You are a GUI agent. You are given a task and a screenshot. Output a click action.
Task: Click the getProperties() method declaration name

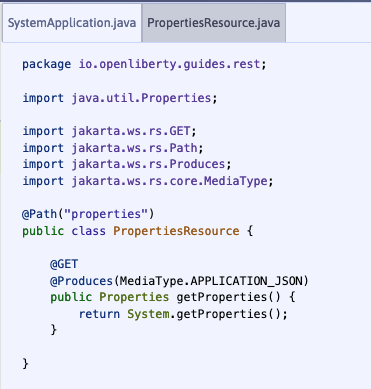(x=229, y=297)
